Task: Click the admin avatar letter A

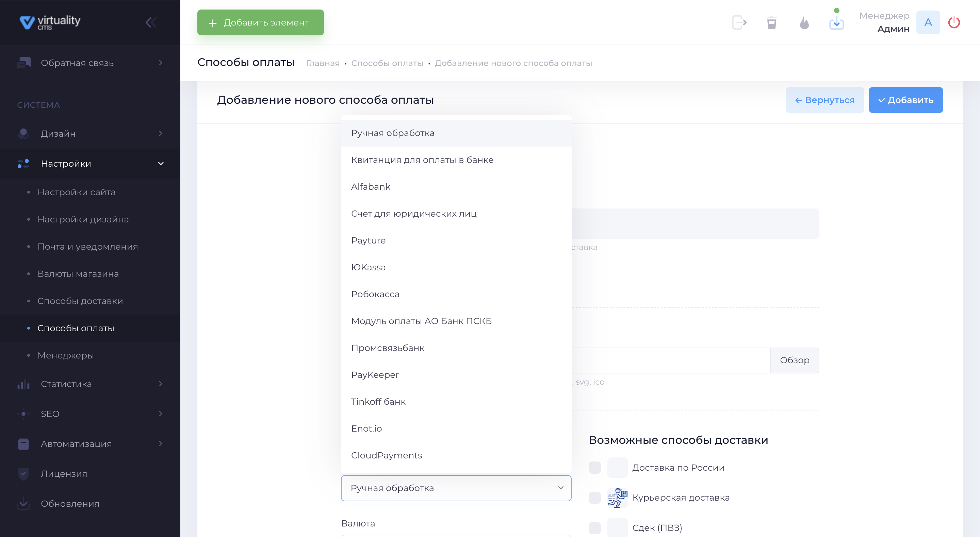Action: click(928, 23)
